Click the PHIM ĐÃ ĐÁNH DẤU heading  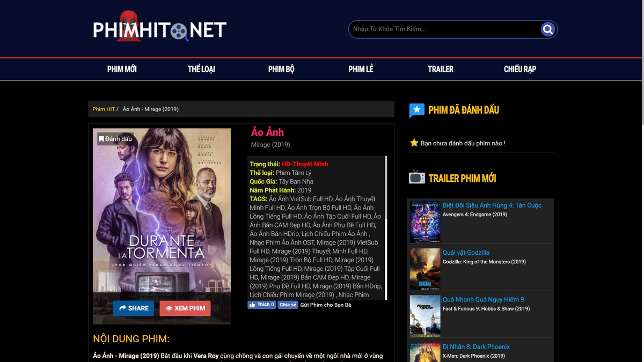[464, 110]
